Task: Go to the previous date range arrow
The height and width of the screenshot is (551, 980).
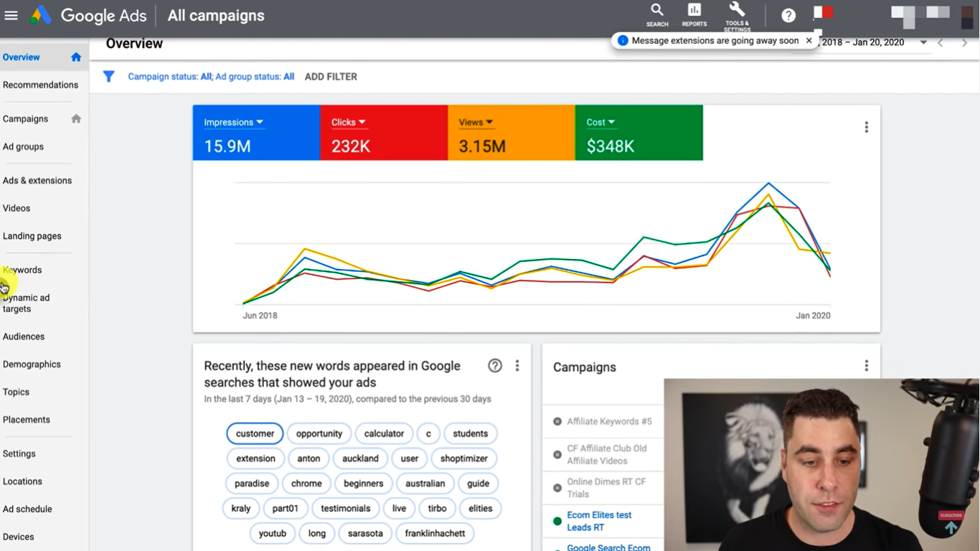Action: (x=941, y=43)
